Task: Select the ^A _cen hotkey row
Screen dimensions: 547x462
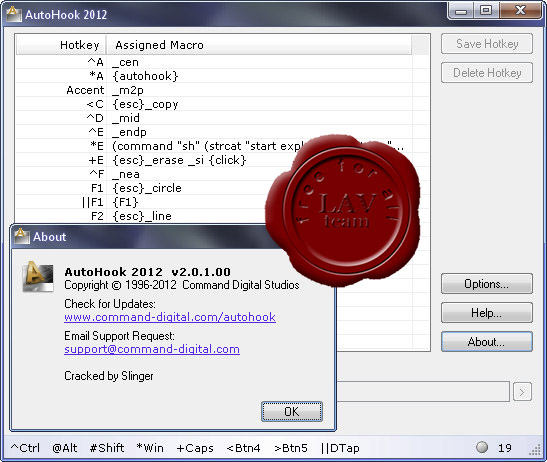Action: point(223,62)
